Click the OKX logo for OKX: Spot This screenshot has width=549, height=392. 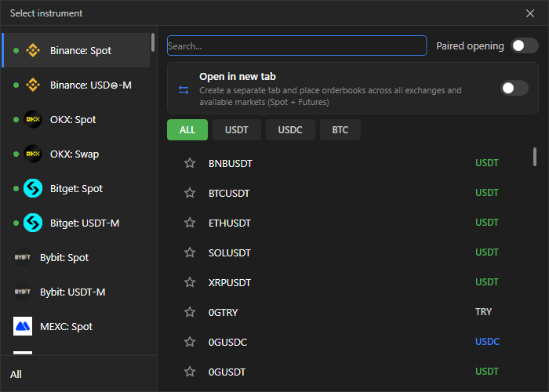(33, 119)
